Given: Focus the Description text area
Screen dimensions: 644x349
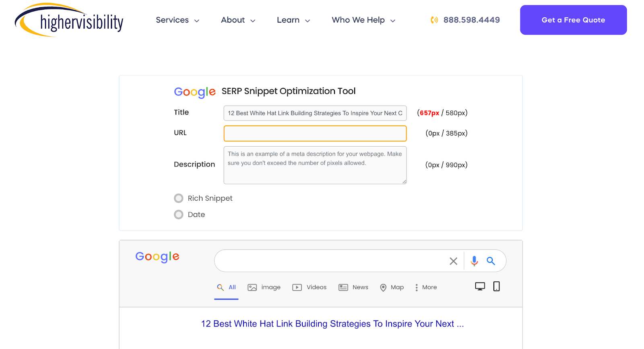Looking at the screenshot, I should pyautogui.click(x=315, y=165).
